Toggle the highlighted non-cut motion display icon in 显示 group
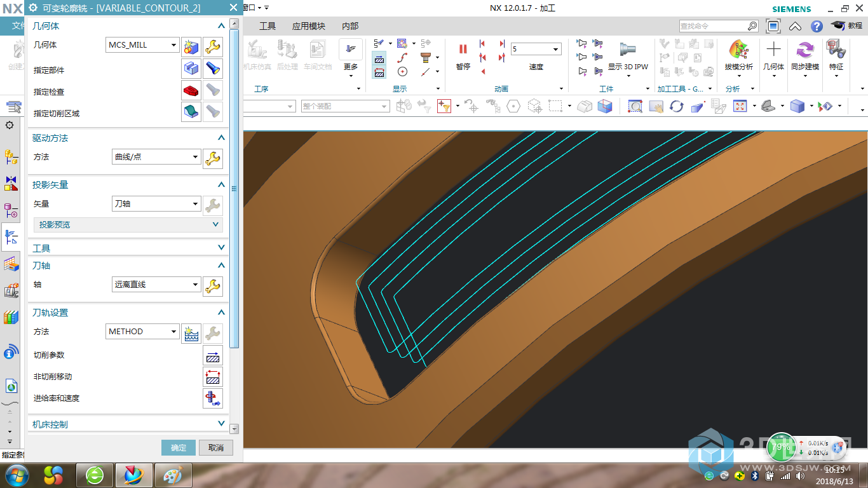Image resolution: width=868 pixels, height=488 pixels. coord(379,72)
